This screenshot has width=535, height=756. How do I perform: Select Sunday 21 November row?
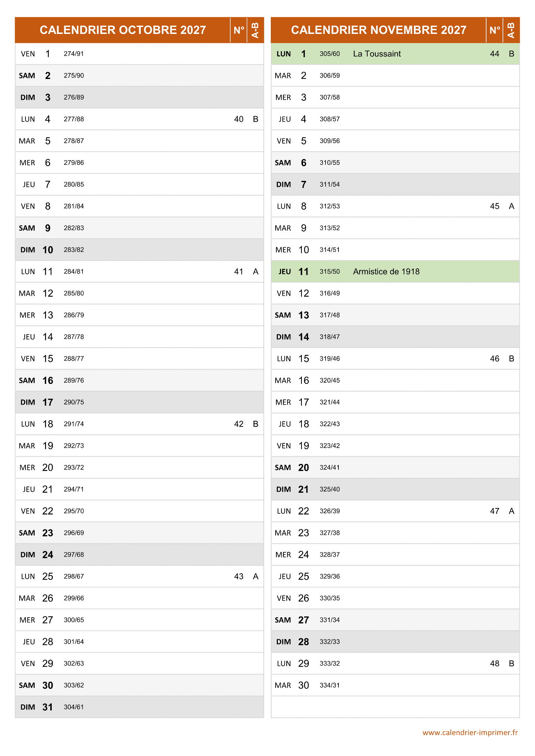[x=395, y=489]
